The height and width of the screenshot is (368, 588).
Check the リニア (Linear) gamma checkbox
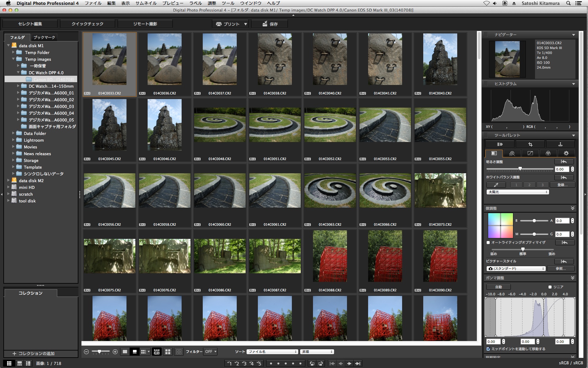coord(550,287)
